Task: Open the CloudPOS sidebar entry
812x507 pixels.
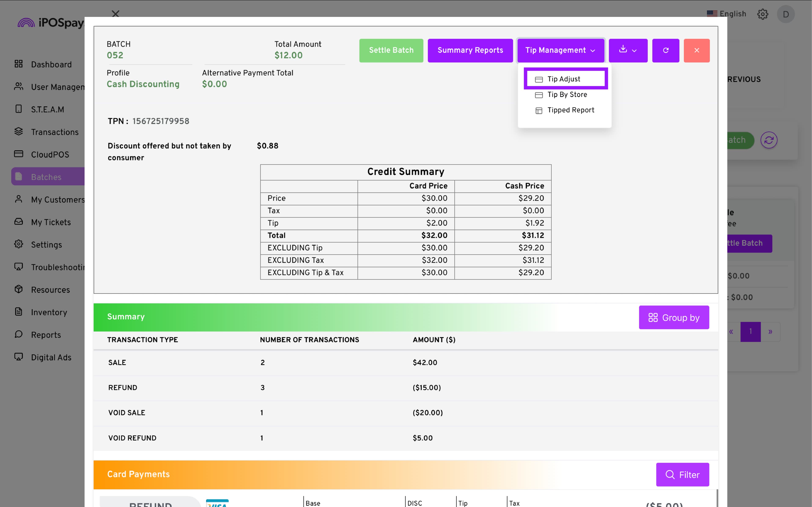Action: pos(50,154)
